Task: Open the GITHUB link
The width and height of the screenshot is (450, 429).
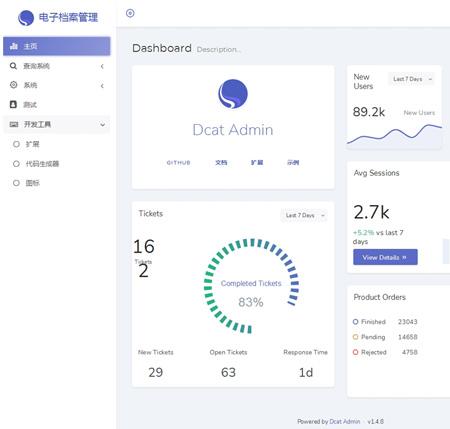Action: (x=178, y=163)
